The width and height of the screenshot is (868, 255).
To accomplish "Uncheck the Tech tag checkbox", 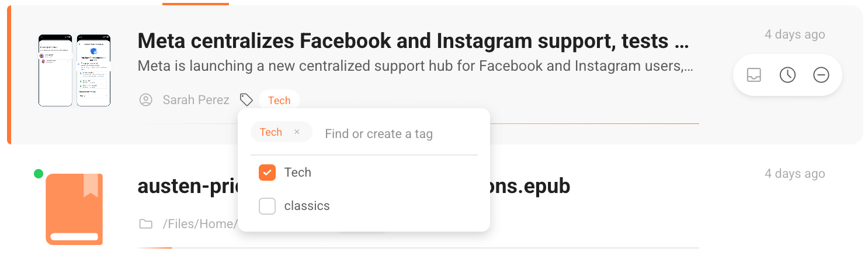I will pyautogui.click(x=267, y=173).
